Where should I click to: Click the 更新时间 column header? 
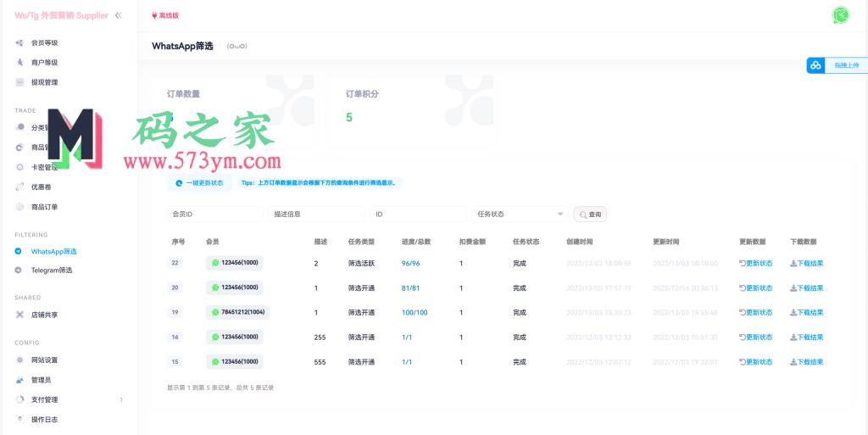tap(666, 242)
